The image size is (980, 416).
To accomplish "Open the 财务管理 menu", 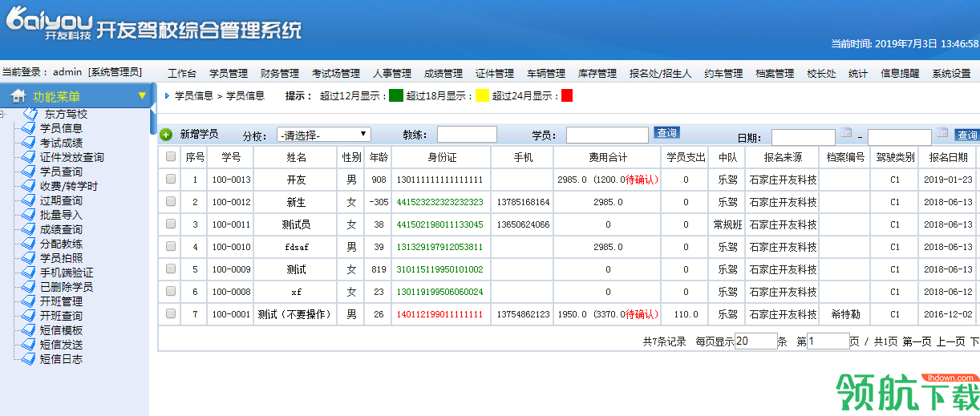I will [x=280, y=74].
